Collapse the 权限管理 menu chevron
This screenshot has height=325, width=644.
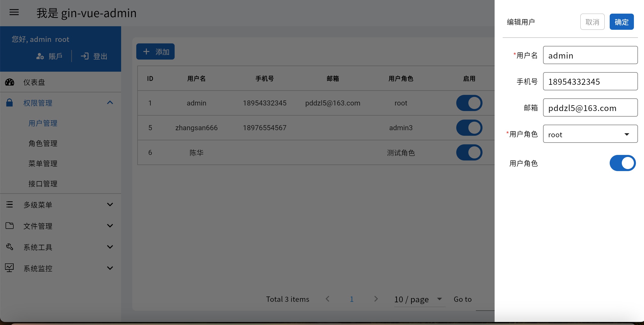click(110, 102)
